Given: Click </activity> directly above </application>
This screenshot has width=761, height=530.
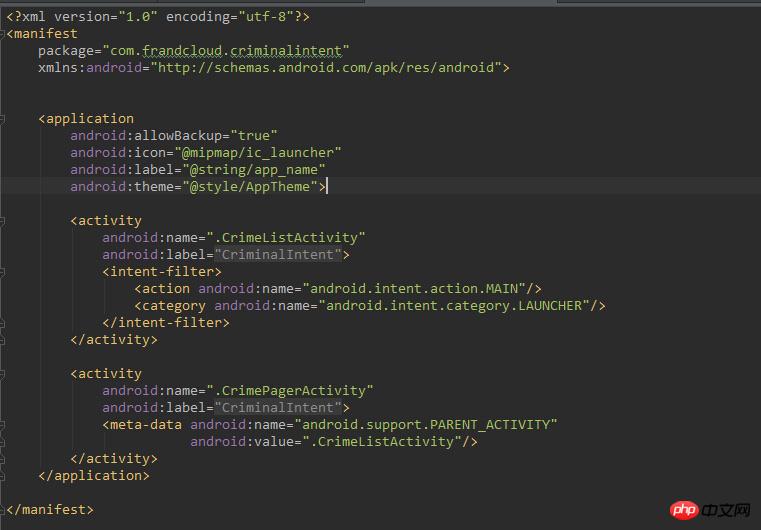Looking at the screenshot, I should pos(114,459).
